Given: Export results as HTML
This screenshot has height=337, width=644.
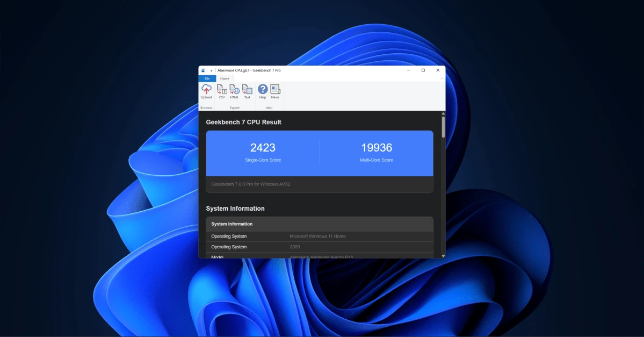Looking at the screenshot, I should [235, 92].
